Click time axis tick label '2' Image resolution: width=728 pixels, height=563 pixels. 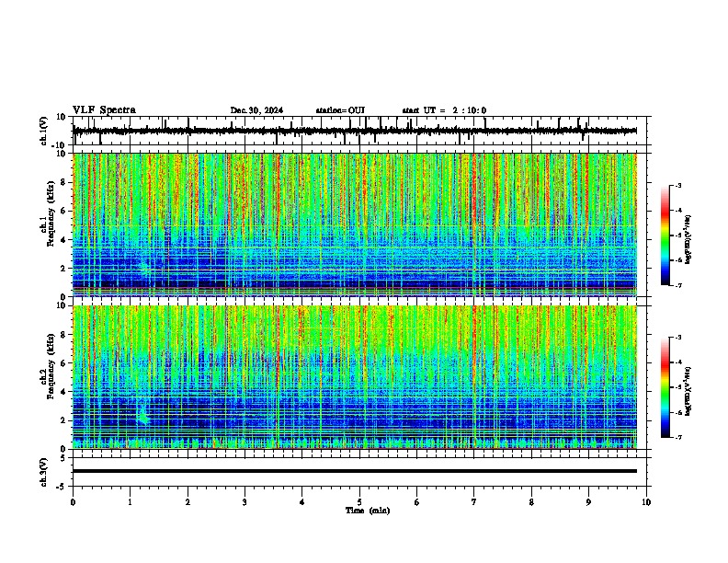[188, 502]
